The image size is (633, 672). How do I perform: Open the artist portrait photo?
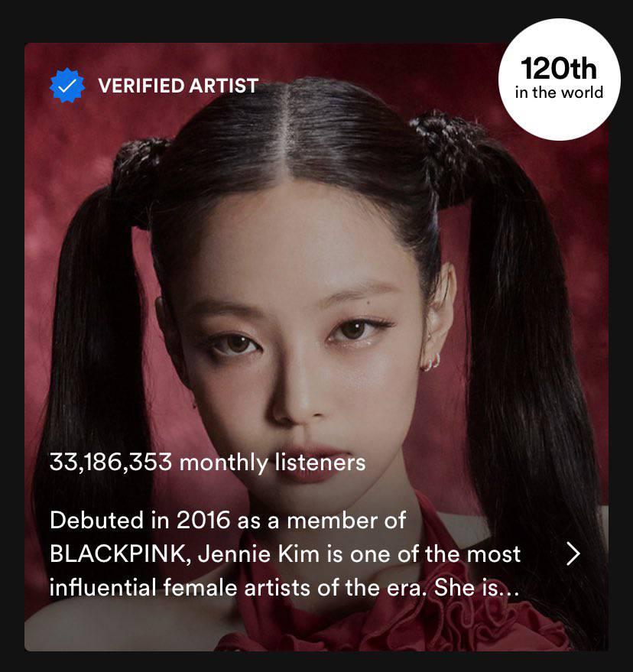pyautogui.click(x=316, y=347)
